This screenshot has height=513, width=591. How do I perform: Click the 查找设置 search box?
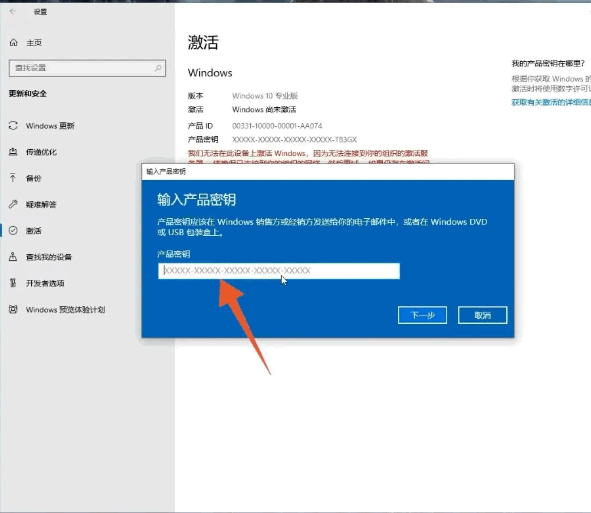pyautogui.click(x=87, y=68)
